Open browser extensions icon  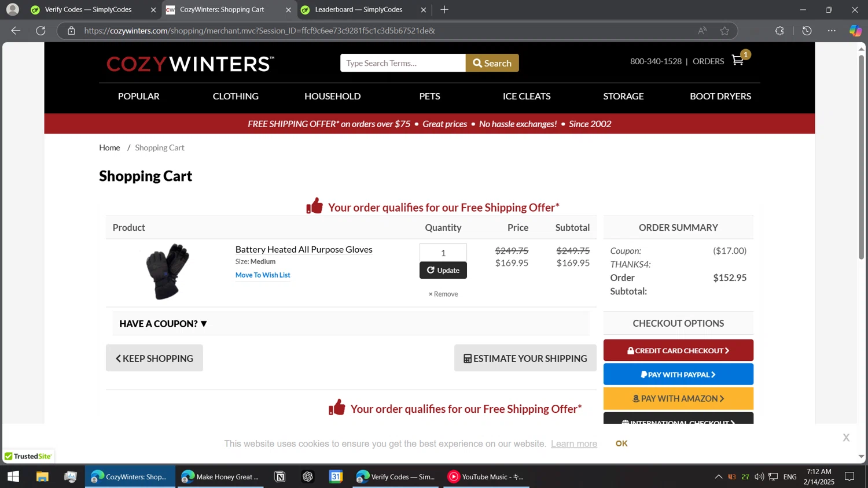(779, 31)
